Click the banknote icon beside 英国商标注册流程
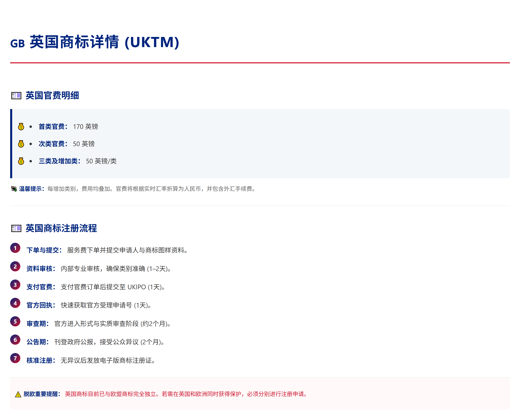This screenshot has height=420, width=517. (16, 228)
